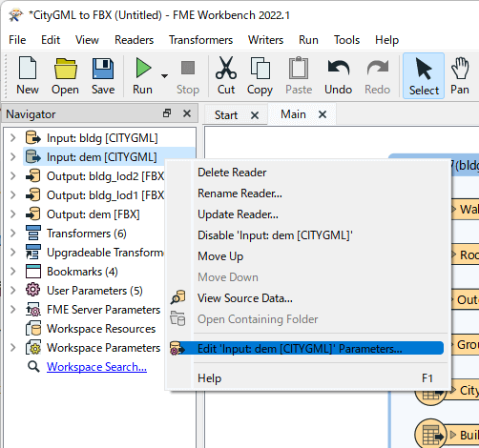Switch to the Main canvas tab
Screen dimensions: 479x448
point(293,114)
